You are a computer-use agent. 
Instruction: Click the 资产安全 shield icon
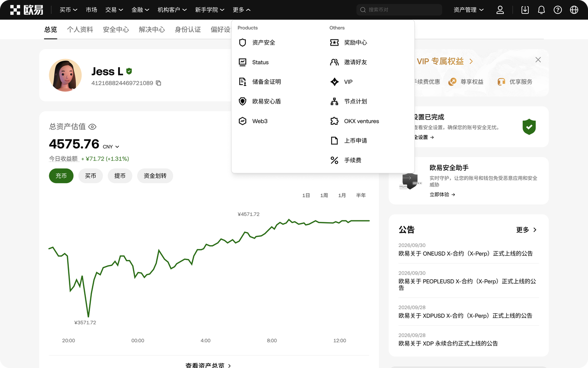point(243,42)
